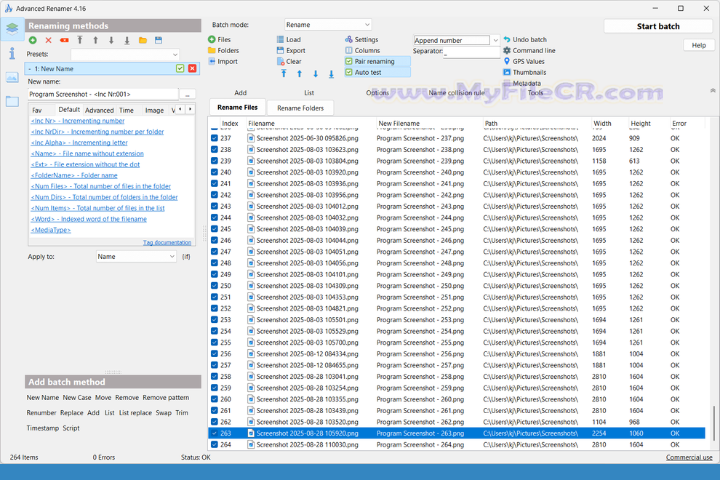Toggle the Pair renaming option
The width and height of the screenshot is (720, 480).
coord(377,62)
